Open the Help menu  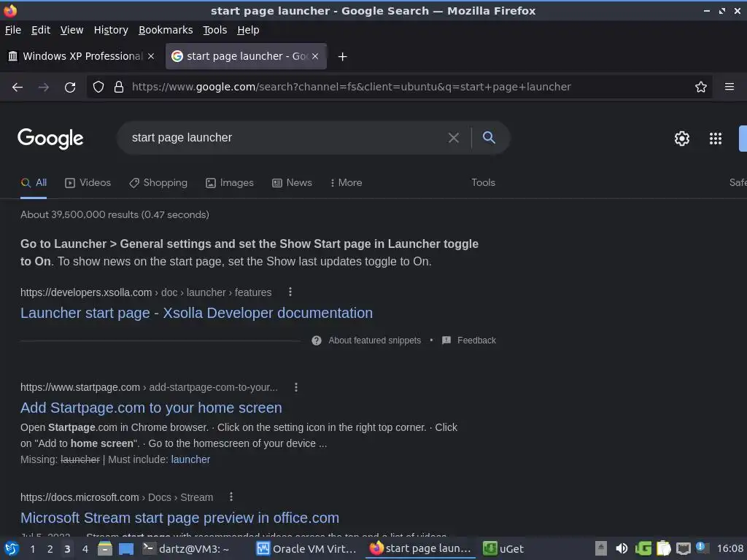pyautogui.click(x=248, y=30)
